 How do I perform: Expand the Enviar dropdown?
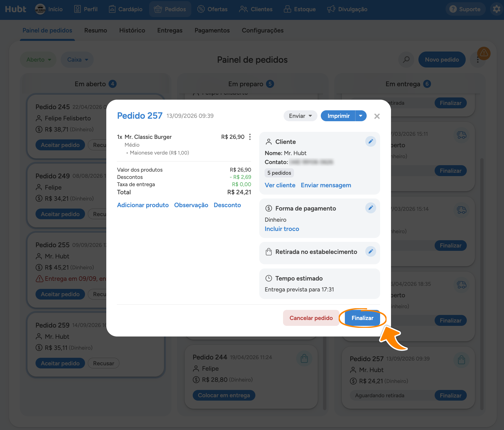click(x=300, y=116)
